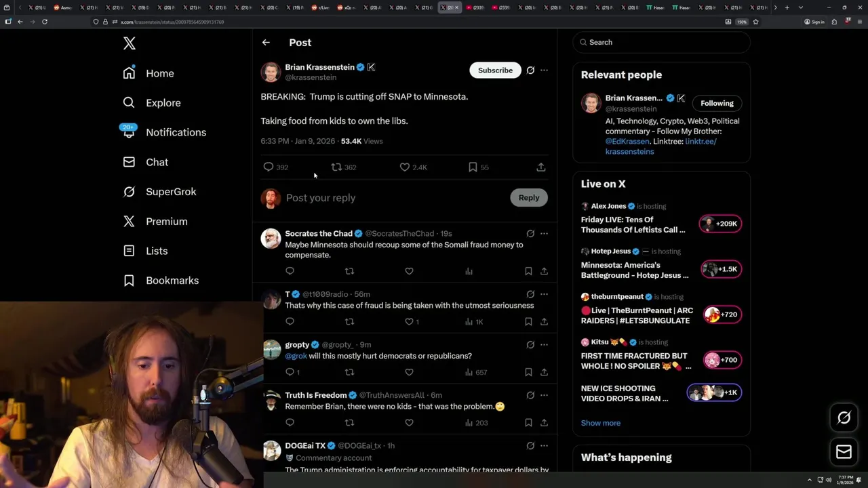868x488 pixels.
Task: Open more options on t1009radio's reply
Action: 544,294
